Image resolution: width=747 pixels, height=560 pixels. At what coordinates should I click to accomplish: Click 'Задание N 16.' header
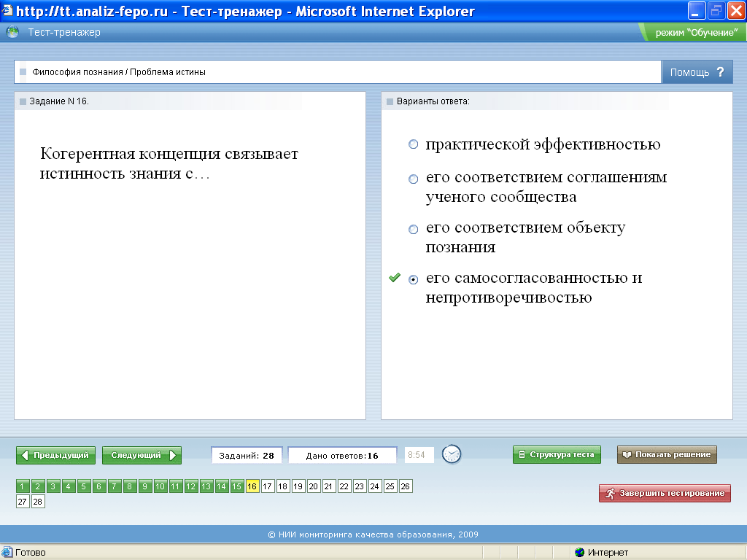[59, 101]
